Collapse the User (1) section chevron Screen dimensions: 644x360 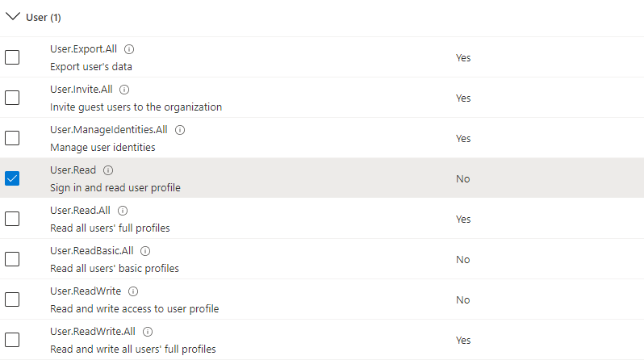[12, 16]
